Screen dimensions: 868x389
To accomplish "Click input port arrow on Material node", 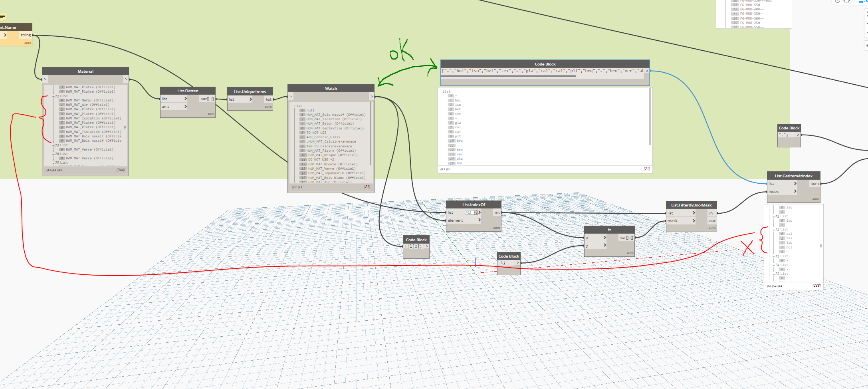I will pos(45,79).
